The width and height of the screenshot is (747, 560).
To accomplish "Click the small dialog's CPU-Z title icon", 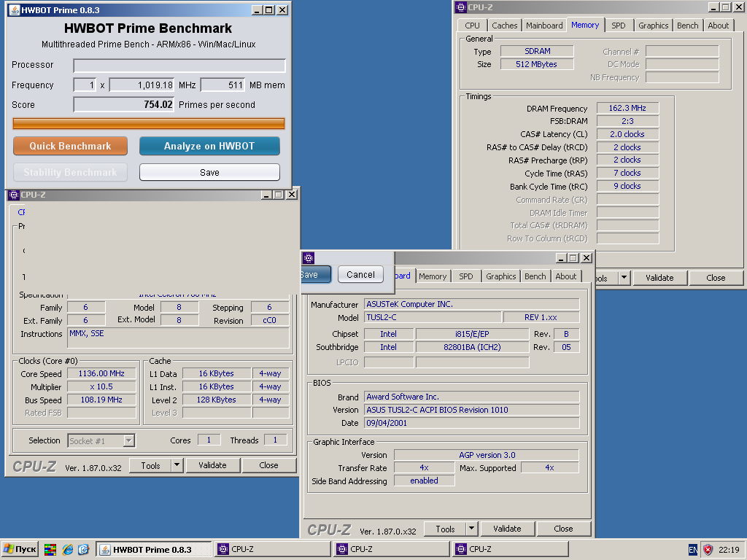I will coord(309,258).
